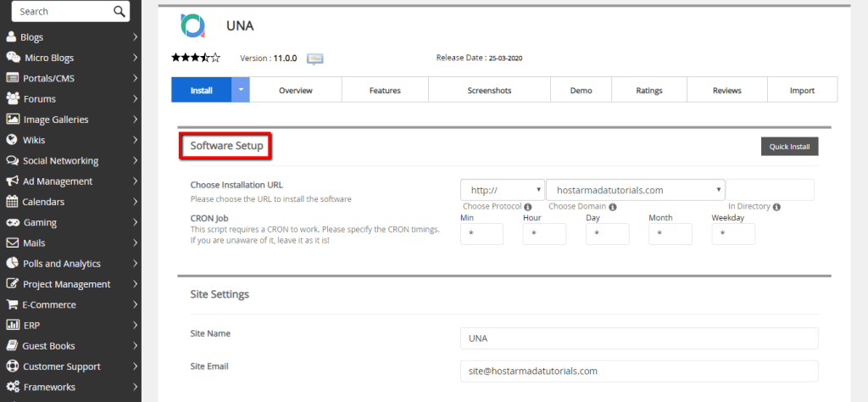The image size is (868, 402).
Task: Open the hostarmadatutorials.com domain dropdown
Action: (636, 190)
